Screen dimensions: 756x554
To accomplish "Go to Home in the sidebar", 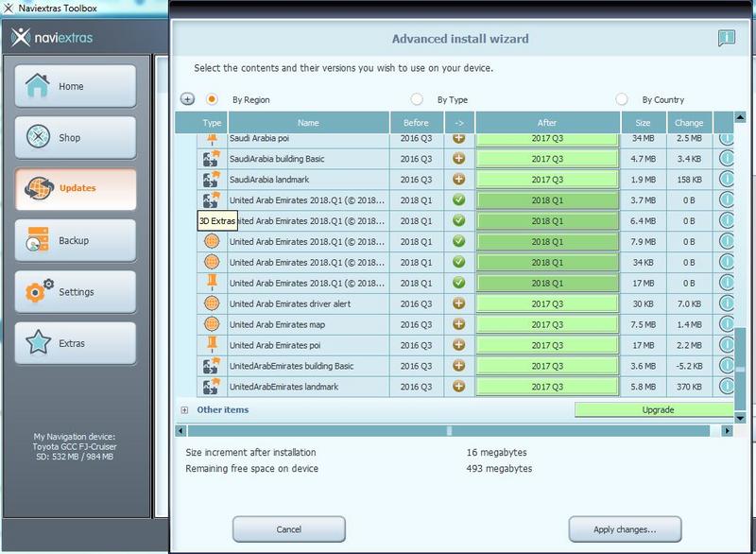I will [76, 86].
